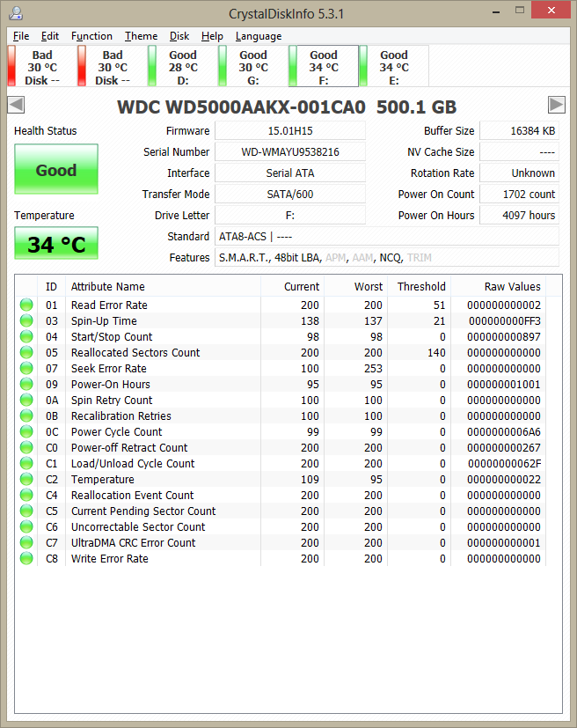This screenshot has width=577, height=728.
Task: Click the green Good health status button
Action: [56, 169]
